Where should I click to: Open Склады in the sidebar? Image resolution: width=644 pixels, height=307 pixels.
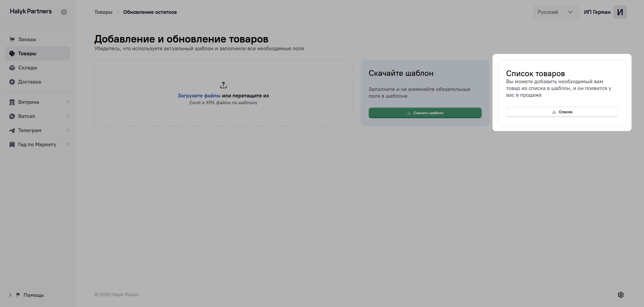click(x=37, y=68)
